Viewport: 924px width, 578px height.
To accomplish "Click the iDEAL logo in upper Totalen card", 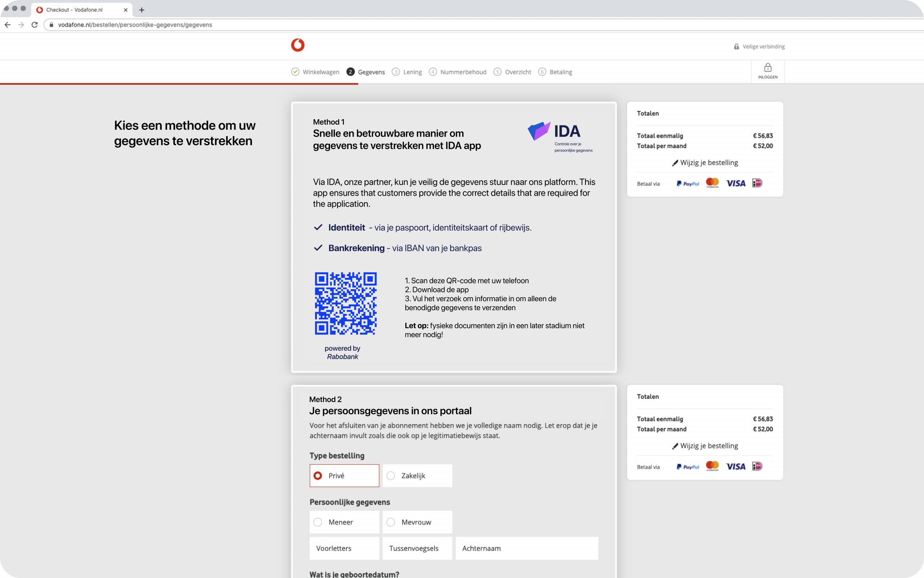I will click(757, 183).
